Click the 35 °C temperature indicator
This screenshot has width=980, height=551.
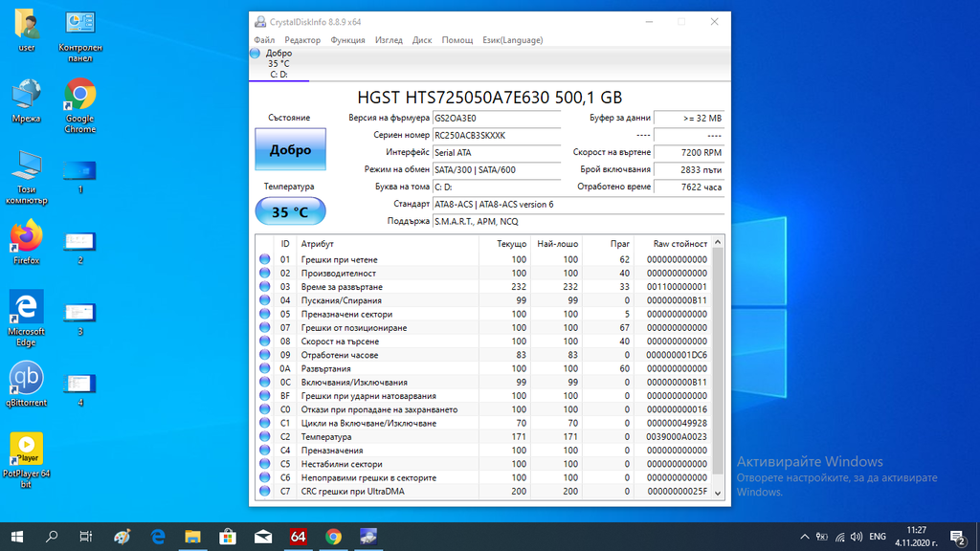click(x=290, y=211)
